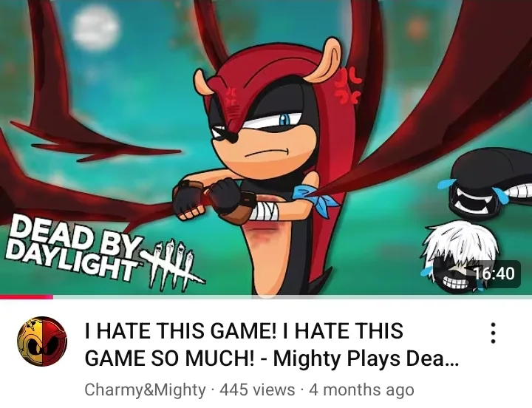Go to the Charmy&Mighty channel name
Viewport: 532px width, 408px height.
(x=146, y=390)
